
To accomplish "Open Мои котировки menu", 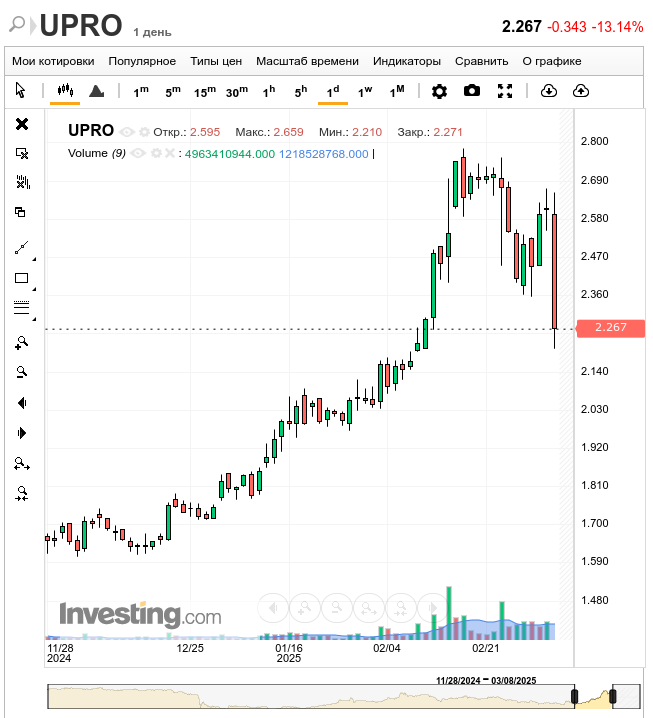I will [x=53, y=61].
